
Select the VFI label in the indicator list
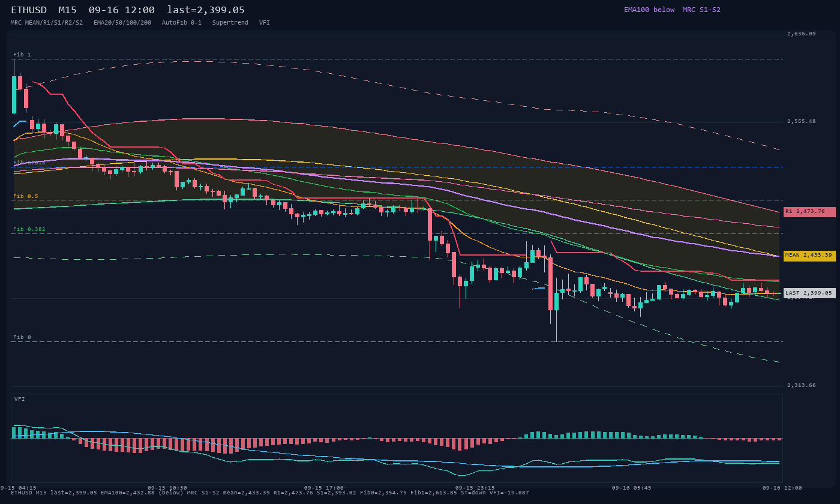(x=265, y=22)
